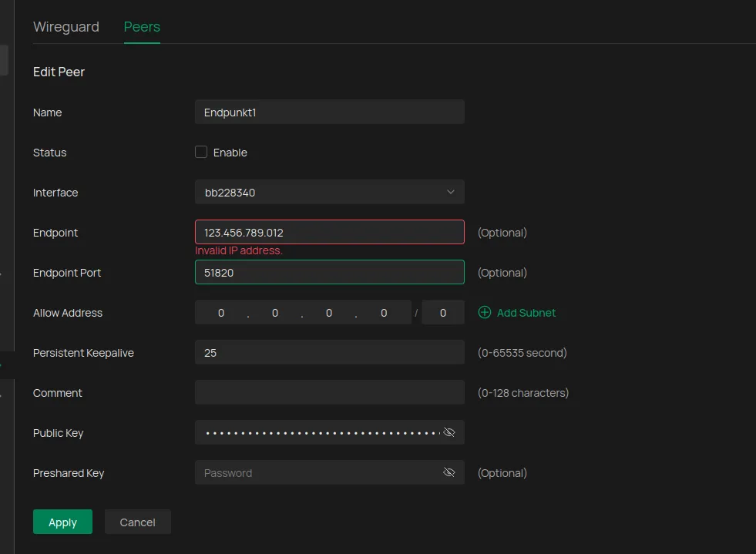This screenshot has height=554, width=756.
Task: Click the first Allow Address octet box
Action: point(221,312)
